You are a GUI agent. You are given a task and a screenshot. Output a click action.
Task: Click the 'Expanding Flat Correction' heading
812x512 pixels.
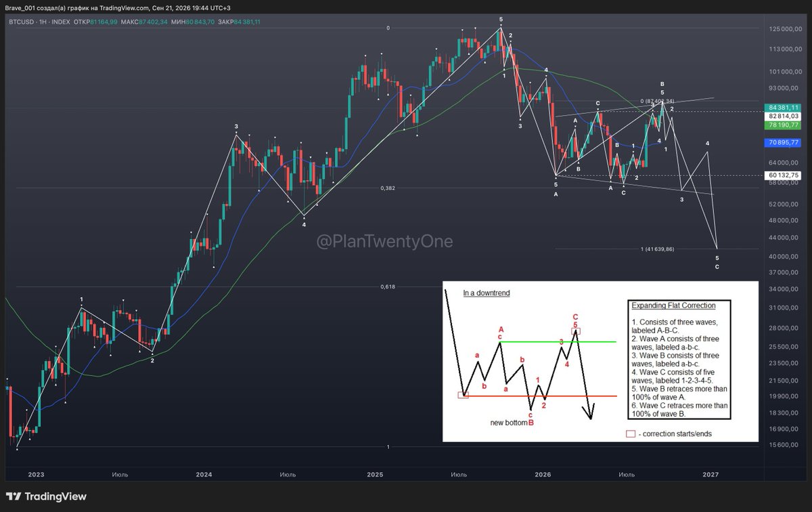(x=673, y=305)
